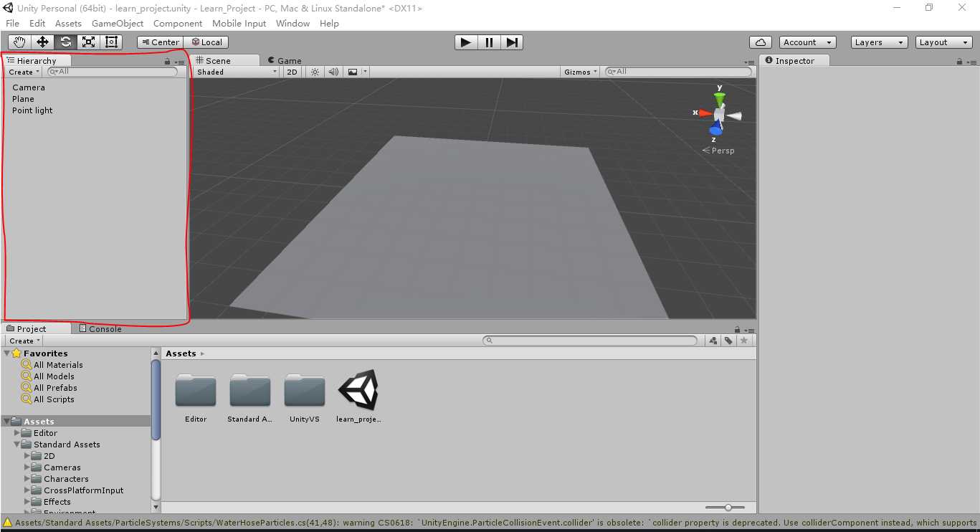Open the Layout dropdown
This screenshot has height=532, width=980.
[x=944, y=42]
